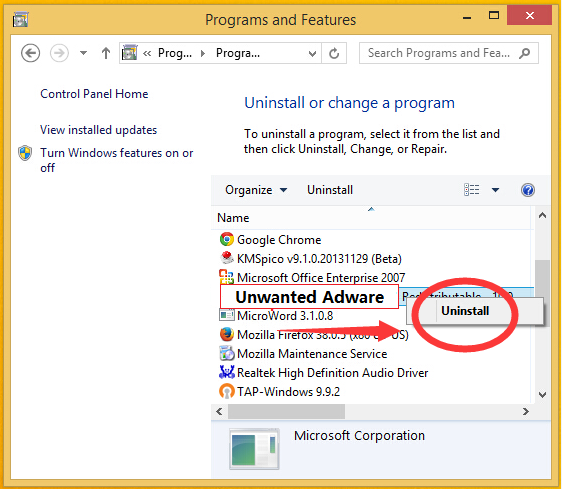This screenshot has height=489, width=562.
Task: Open the Organize dropdown menu
Action: click(x=256, y=190)
